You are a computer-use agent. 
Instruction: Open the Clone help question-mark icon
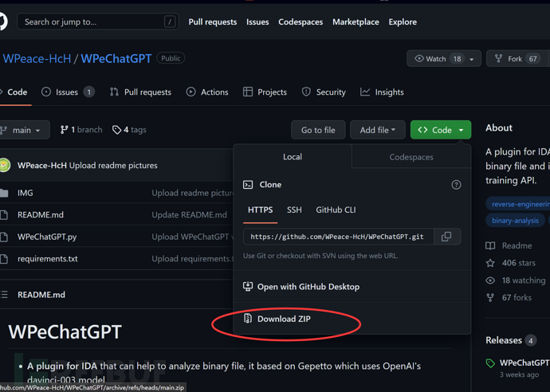click(x=456, y=185)
